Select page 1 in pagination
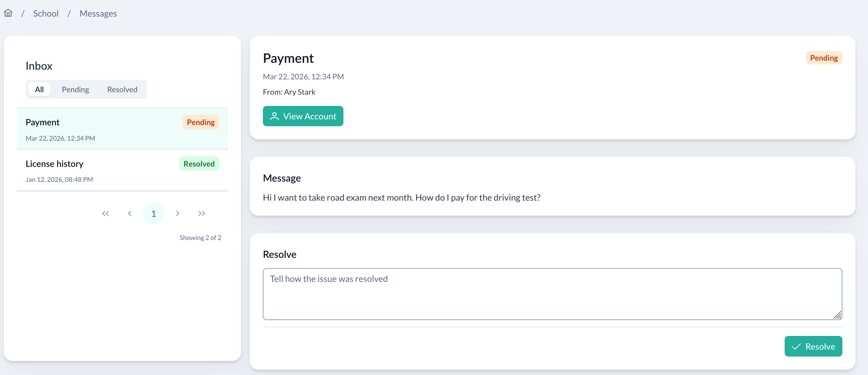Viewport: 868px width, 375px height. 154,213
